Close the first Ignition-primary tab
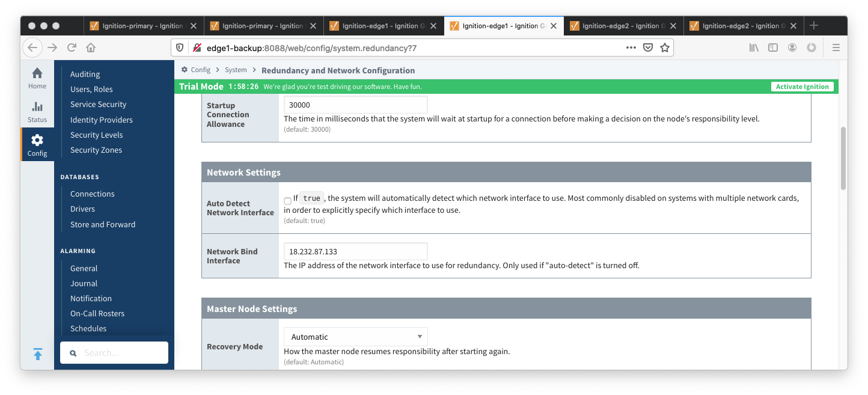The image size is (868, 395). point(194,26)
